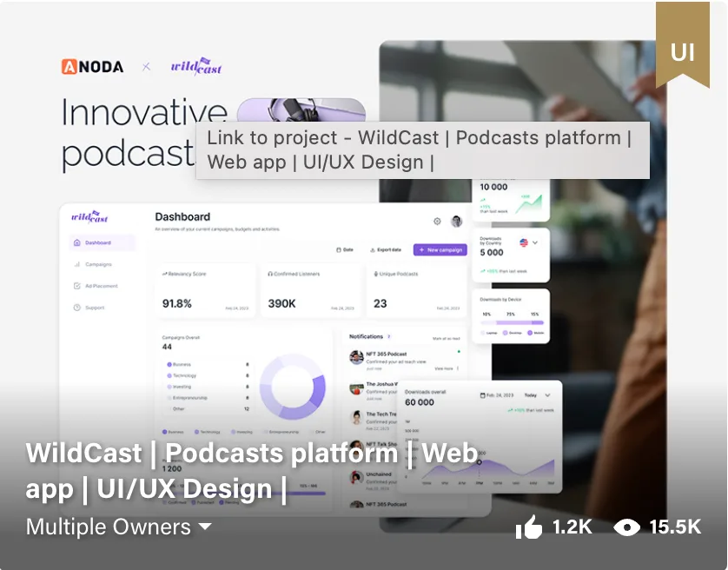Click the ANODA logo in the cover image
This screenshot has height=570, width=728.
tap(92, 67)
